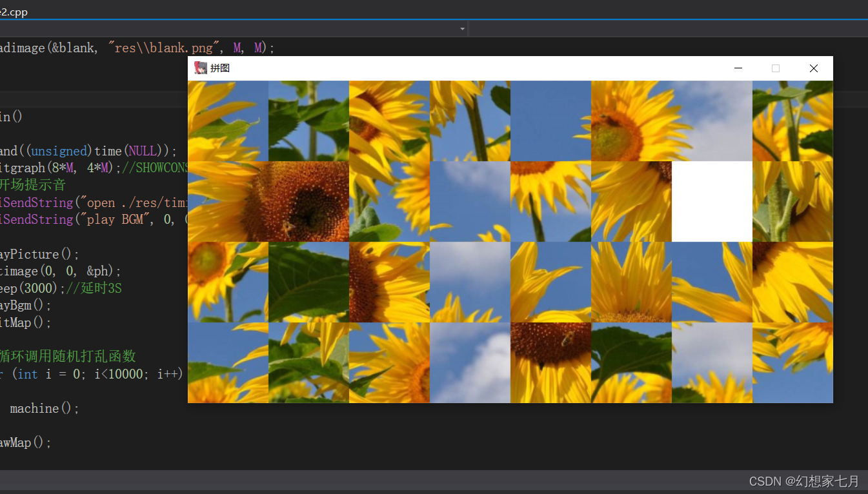This screenshot has height=494, width=868.
Task: Click the bottom-row tile with bee on sunflower
Action: (550, 362)
